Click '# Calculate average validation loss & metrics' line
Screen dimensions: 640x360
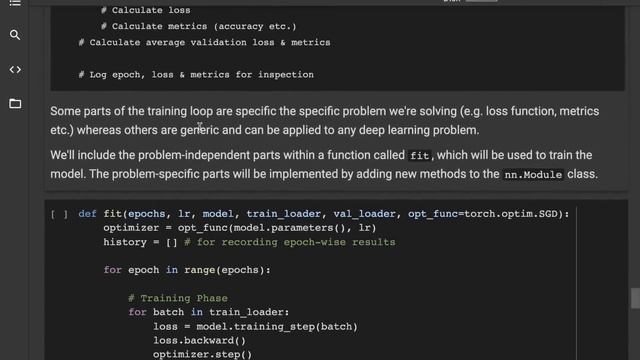(x=204, y=42)
